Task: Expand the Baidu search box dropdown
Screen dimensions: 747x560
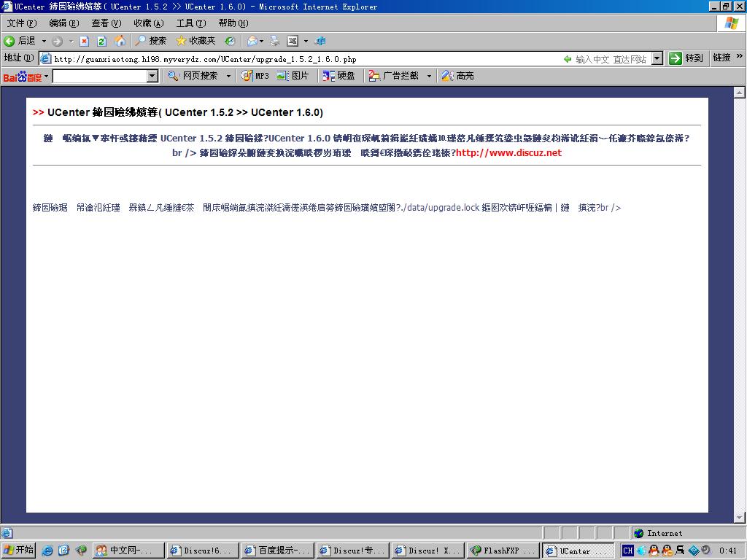Action: pyautogui.click(x=152, y=76)
